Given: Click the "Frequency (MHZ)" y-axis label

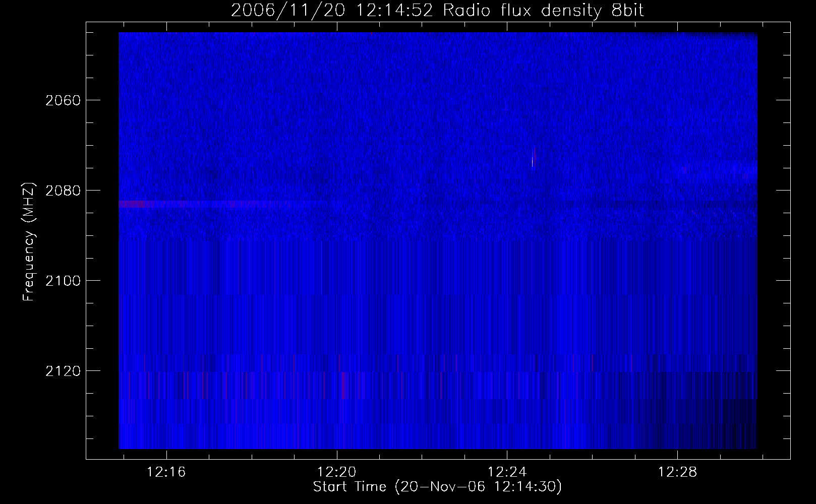Looking at the screenshot, I should tap(29, 242).
